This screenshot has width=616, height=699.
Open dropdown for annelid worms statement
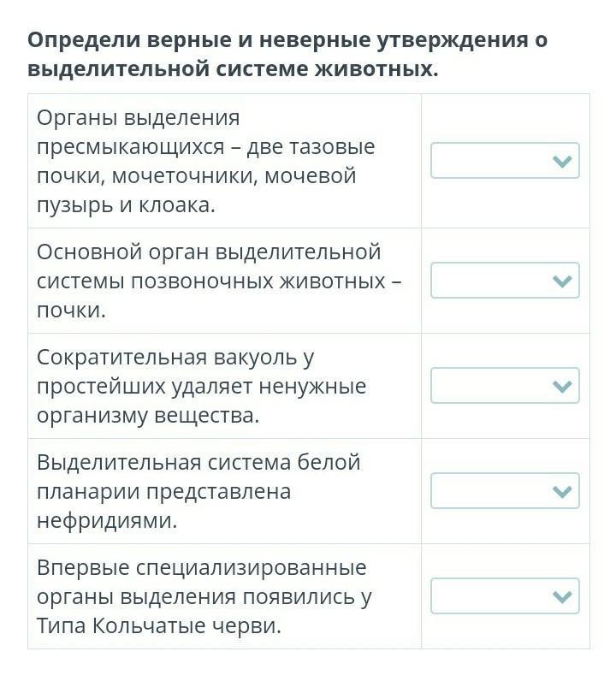(505, 596)
